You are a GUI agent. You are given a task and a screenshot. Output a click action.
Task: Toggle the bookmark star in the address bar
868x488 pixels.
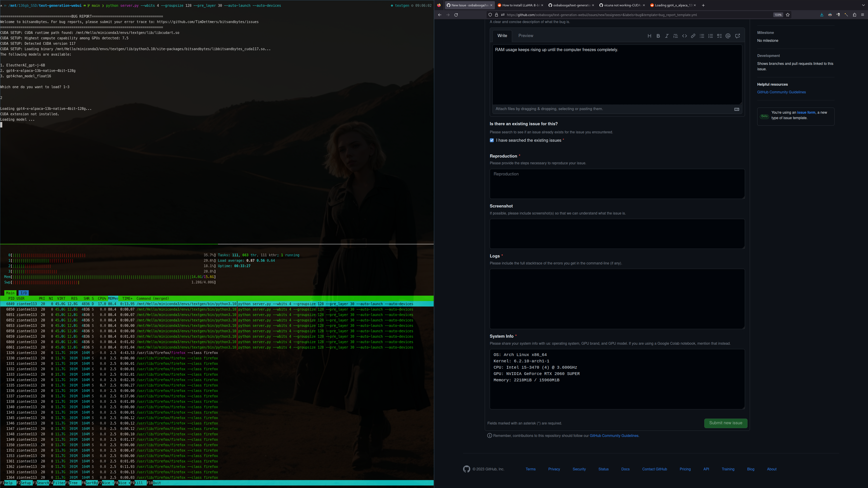click(x=788, y=15)
